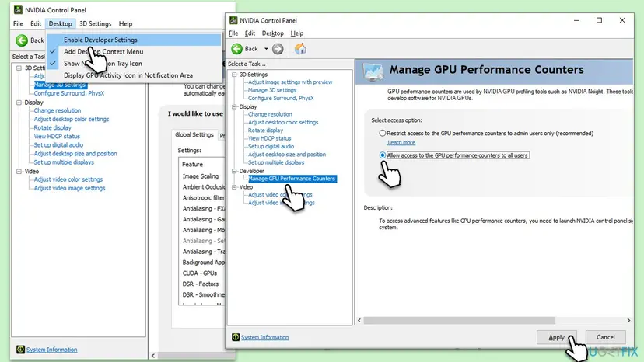644x362 pixels.
Task: Click NVIDIA logo icon in front window title bar
Action: tap(233, 20)
